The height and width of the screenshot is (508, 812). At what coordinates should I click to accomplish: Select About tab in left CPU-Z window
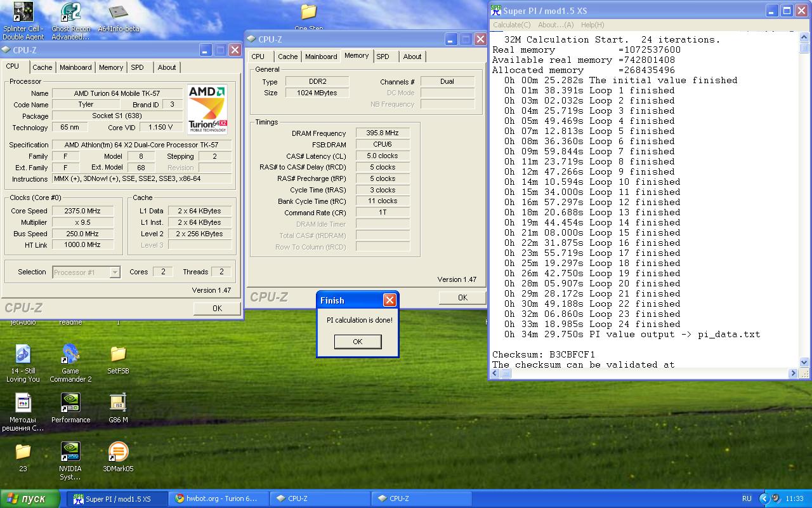pyautogui.click(x=167, y=67)
